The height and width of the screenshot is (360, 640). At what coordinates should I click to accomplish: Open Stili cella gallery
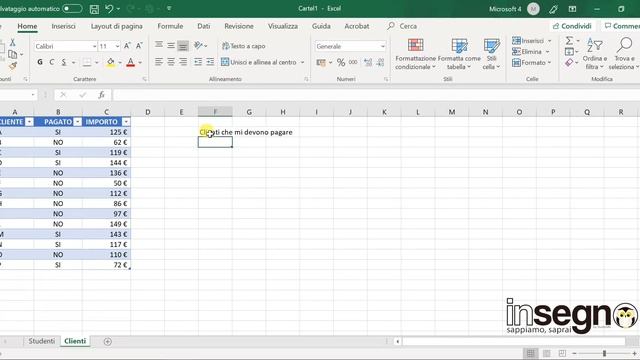[491, 54]
